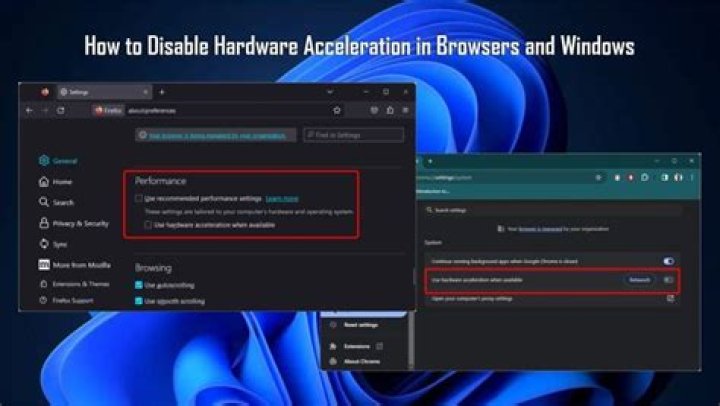Toggle Firefox hardware acceleration checkbox
This screenshot has height=406, width=720.
(x=148, y=225)
